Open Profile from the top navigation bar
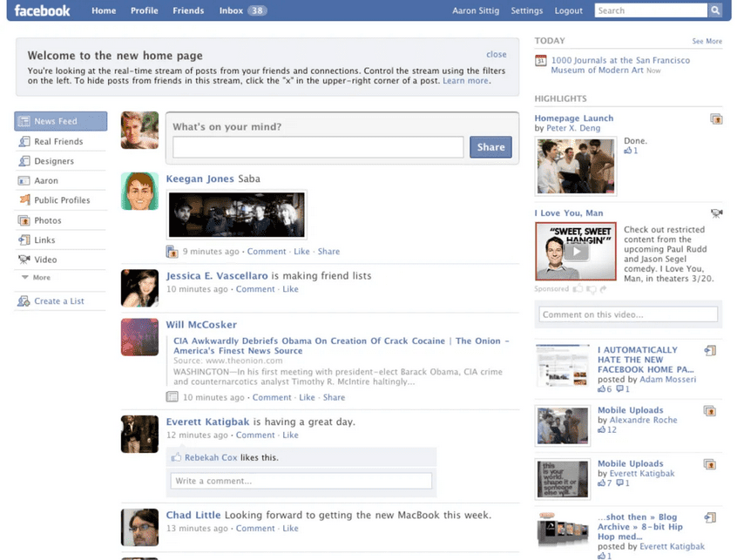The height and width of the screenshot is (560, 737). tap(144, 10)
